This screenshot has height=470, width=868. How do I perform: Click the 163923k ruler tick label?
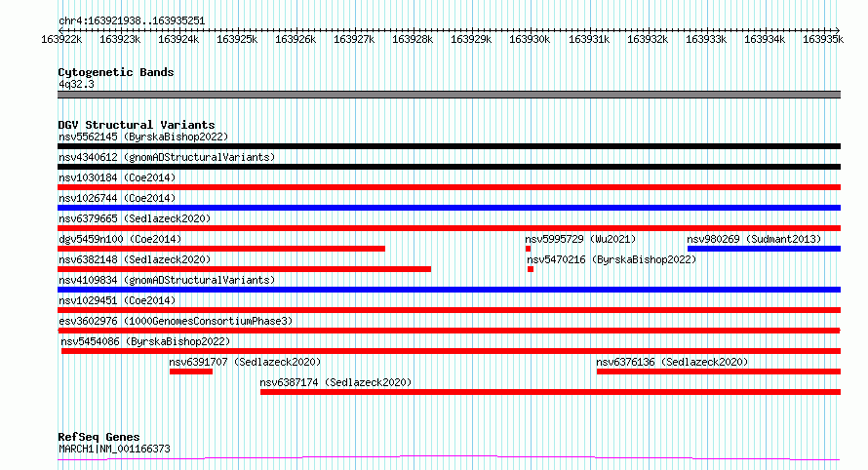click(x=120, y=40)
